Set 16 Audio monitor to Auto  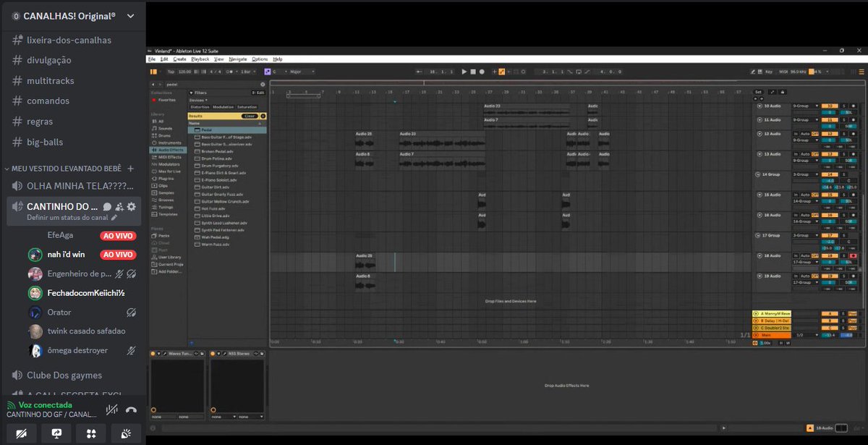point(805,215)
